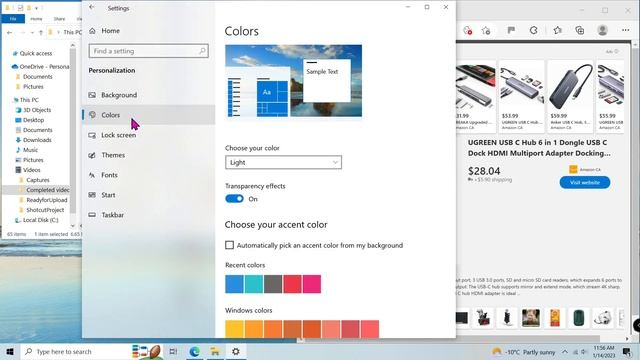Pick the gray recent color swatch
This screenshot has height=360, width=640.
[x=273, y=284]
